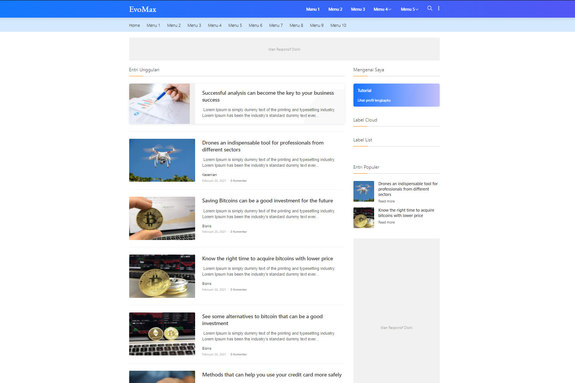The height and width of the screenshot is (383, 575).
Task: Open the credit card post thumbnail
Action: point(162,377)
